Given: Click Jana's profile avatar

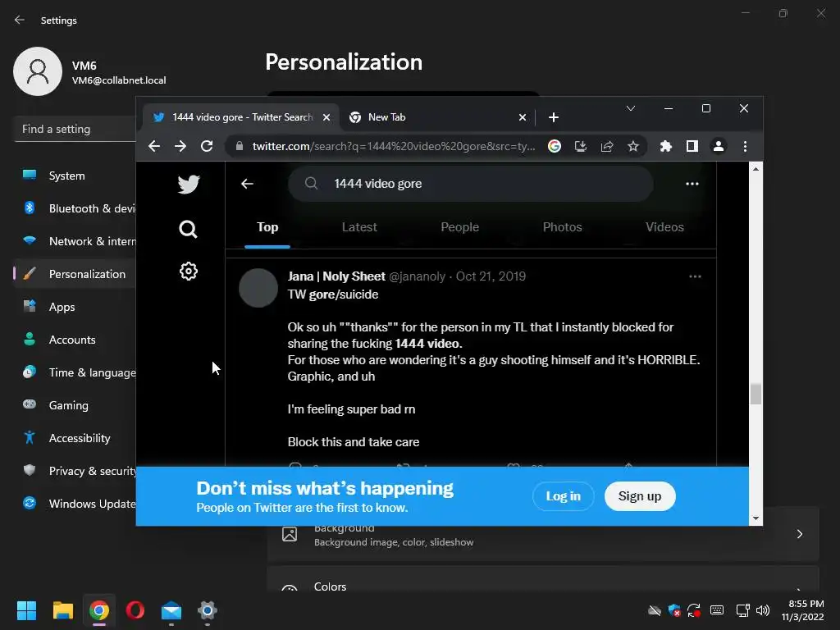Looking at the screenshot, I should [258, 288].
